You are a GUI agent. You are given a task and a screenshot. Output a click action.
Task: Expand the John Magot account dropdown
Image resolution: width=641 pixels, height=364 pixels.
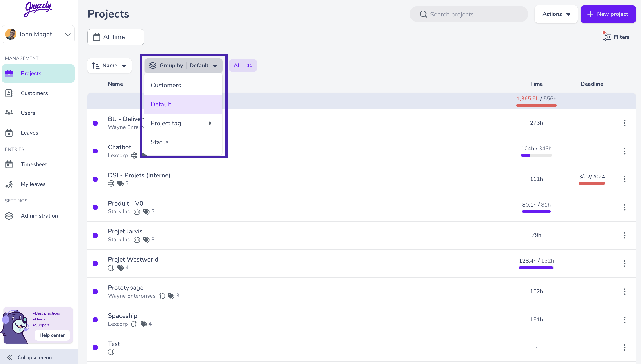pyautogui.click(x=68, y=34)
